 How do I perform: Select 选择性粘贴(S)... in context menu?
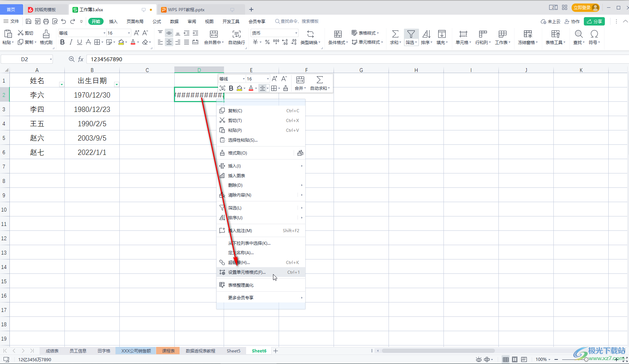pos(261,140)
